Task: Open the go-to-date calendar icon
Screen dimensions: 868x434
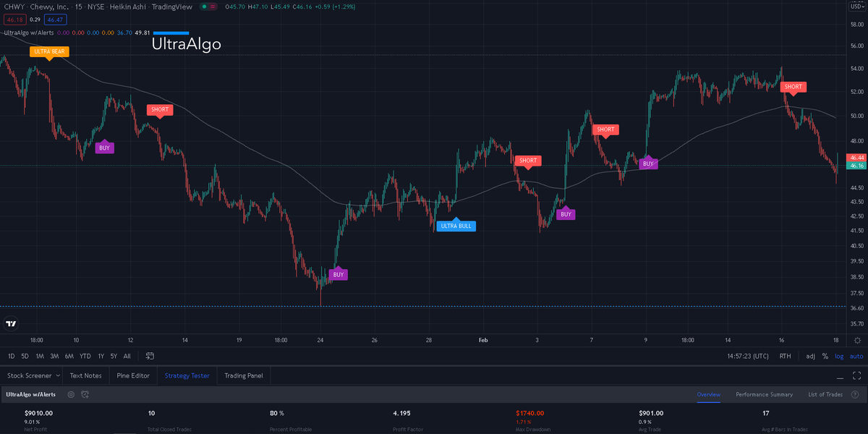Action: click(150, 356)
